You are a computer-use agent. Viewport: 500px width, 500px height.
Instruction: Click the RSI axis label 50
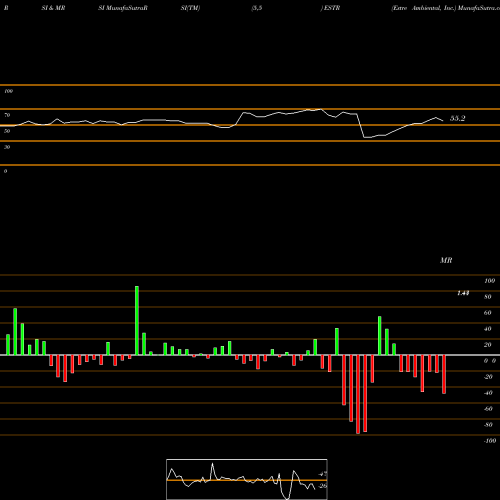click(x=7, y=131)
